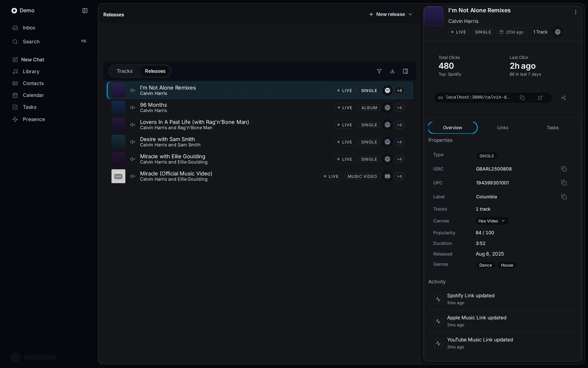Viewport: 588px width, 368px height.
Task: Select the 96 Months album thumbnail
Action: (118, 108)
